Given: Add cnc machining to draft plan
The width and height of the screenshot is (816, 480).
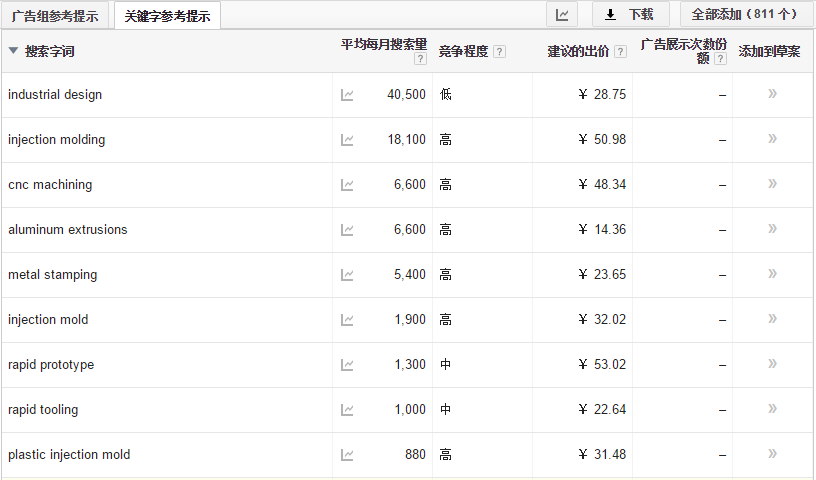Looking at the screenshot, I should 772,183.
